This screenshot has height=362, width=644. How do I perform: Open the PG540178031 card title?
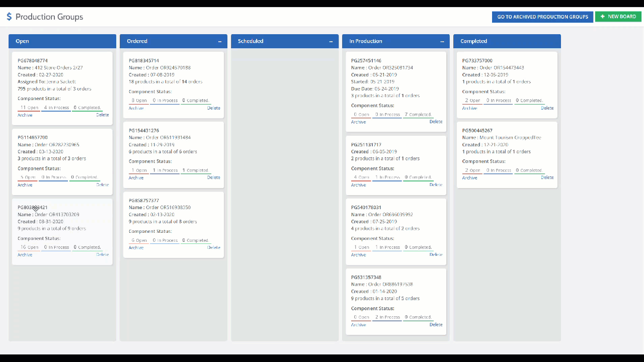point(366,207)
